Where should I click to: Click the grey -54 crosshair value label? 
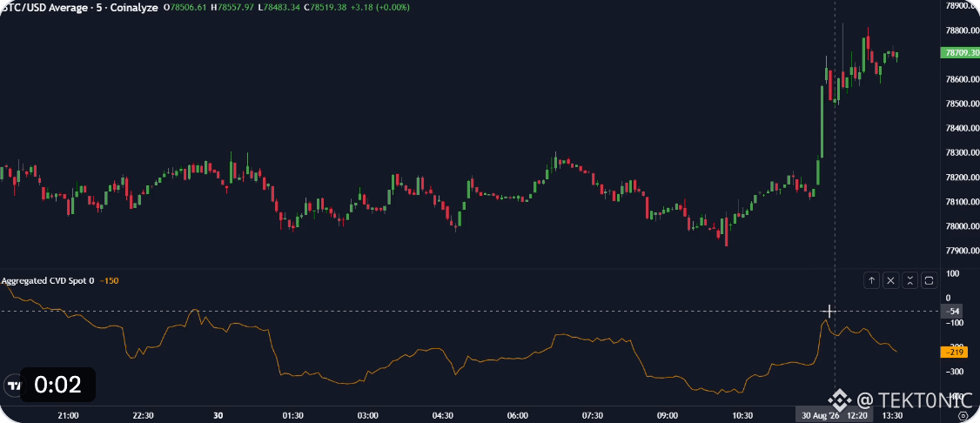[954, 311]
